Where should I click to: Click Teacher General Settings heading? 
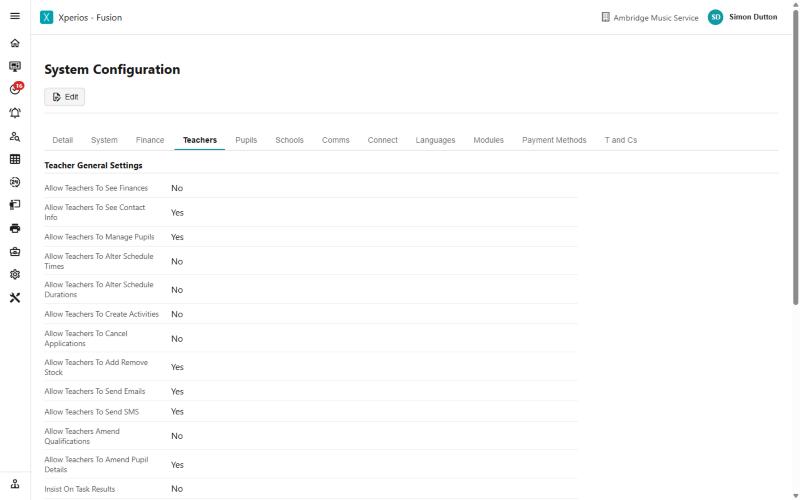93,165
